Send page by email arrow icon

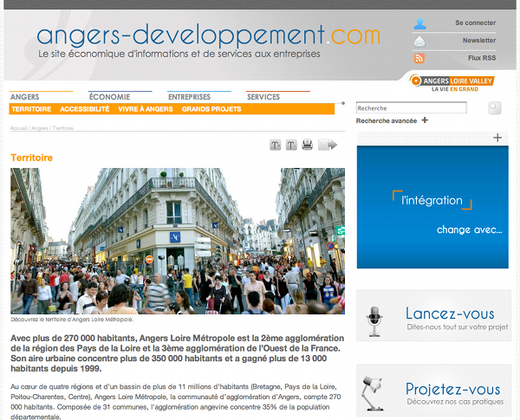click(327, 145)
